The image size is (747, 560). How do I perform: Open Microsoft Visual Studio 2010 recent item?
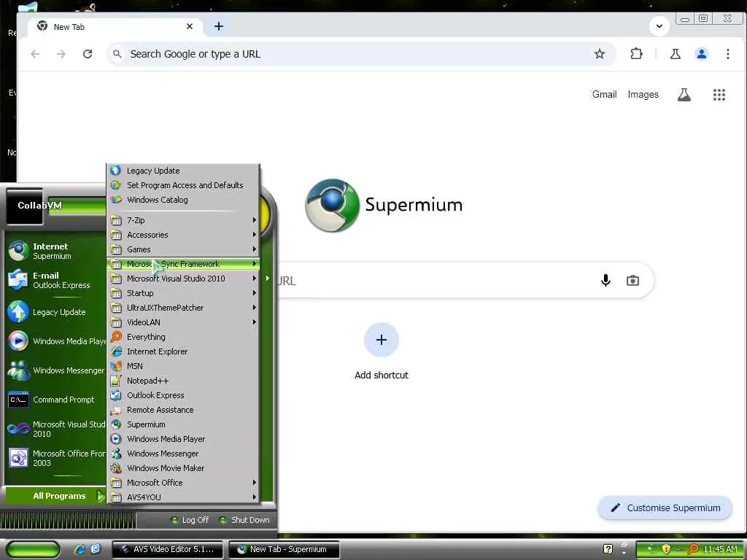55,429
